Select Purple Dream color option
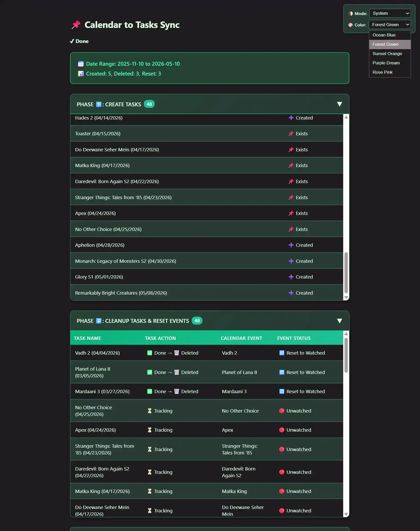 click(390, 63)
